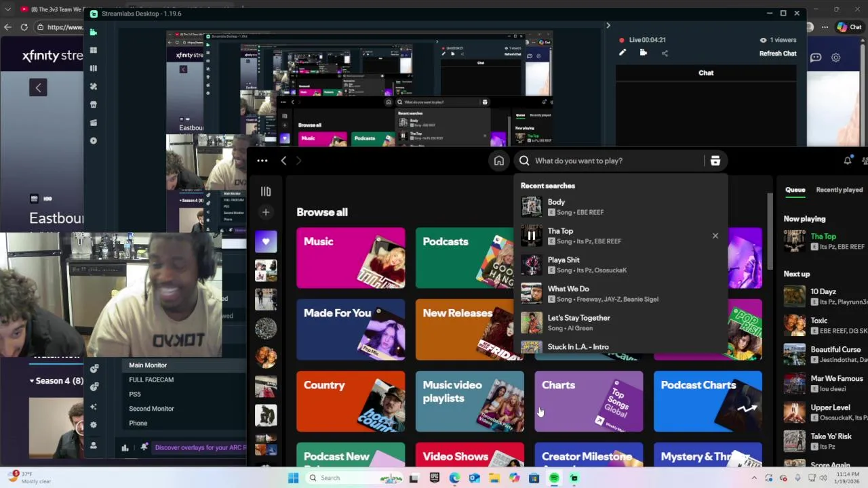Open the Music category card
Viewport: 868px width, 488px height.
click(x=351, y=258)
